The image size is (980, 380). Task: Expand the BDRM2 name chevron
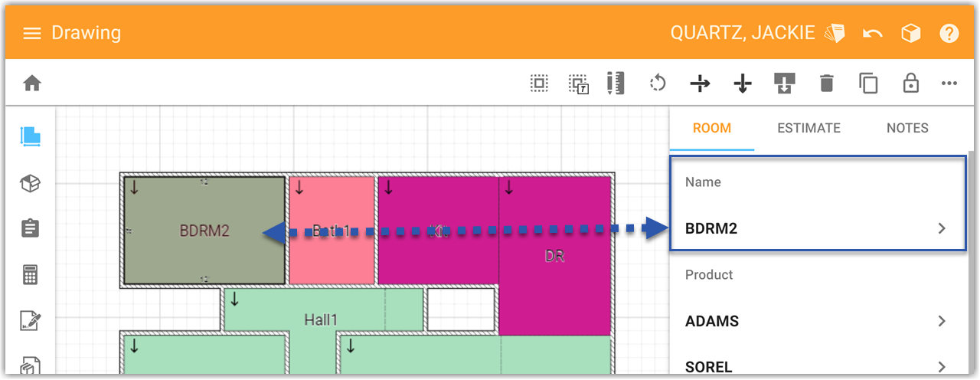pos(942,228)
